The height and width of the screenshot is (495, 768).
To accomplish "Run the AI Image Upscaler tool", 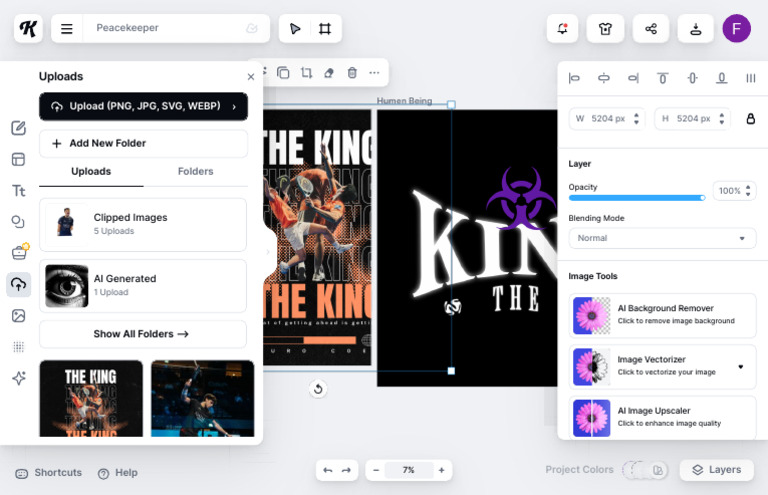I will (x=662, y=418).
